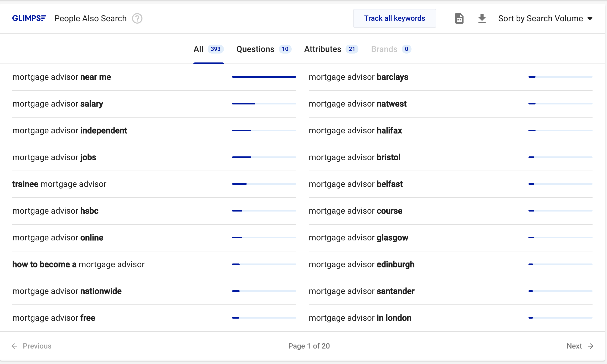607x364 pixels.
Task: Open the Sort by Search Volume dropdown
Action: coord(541,18)
